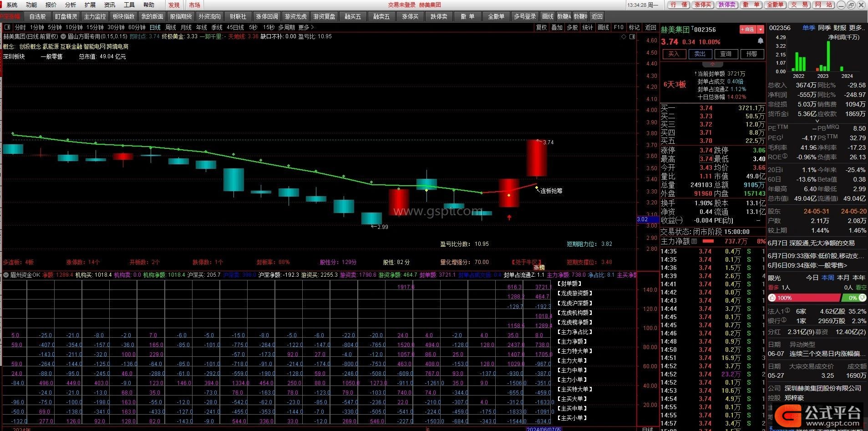Click the 卖出 sell button
The image size is (868, 431).
point(700,54)
